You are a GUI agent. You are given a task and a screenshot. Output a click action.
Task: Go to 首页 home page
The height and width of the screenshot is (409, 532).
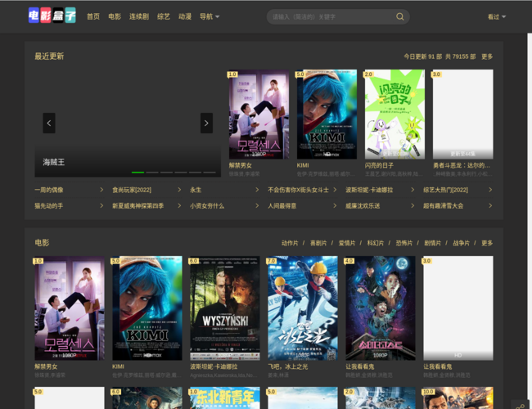(x=93, y=16)
